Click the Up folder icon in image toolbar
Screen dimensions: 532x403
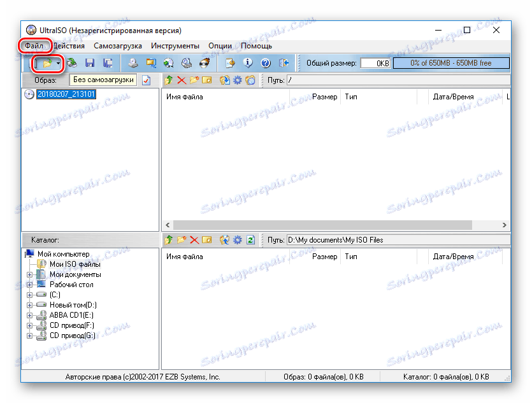pyautogui.click(x=169, y=80)
